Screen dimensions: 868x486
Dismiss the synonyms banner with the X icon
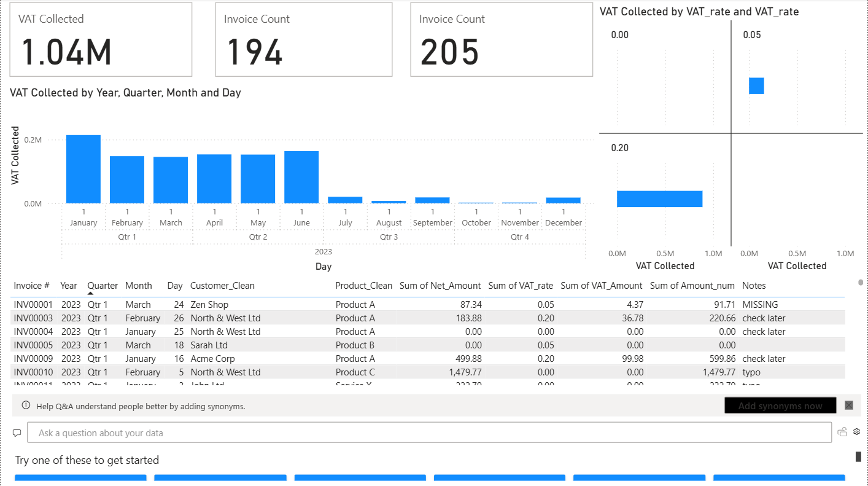[849, 405]
